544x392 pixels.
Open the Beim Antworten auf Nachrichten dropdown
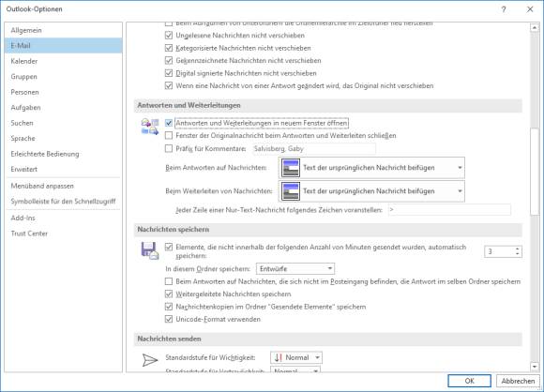coord(371,168)
